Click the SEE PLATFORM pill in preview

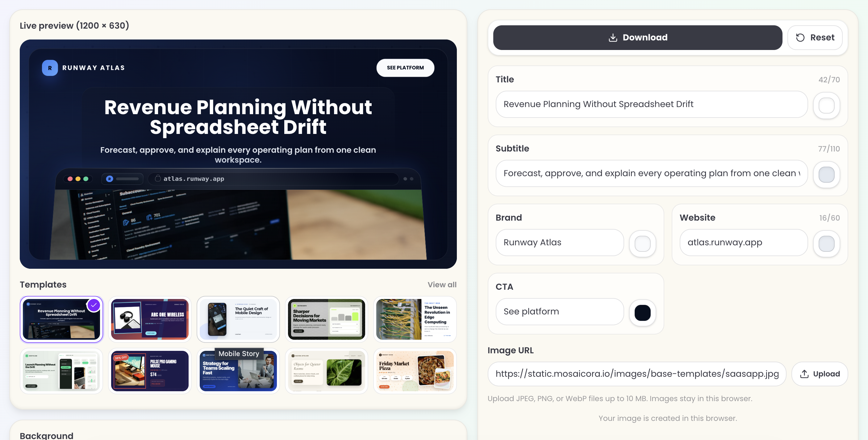pos(405,68)
